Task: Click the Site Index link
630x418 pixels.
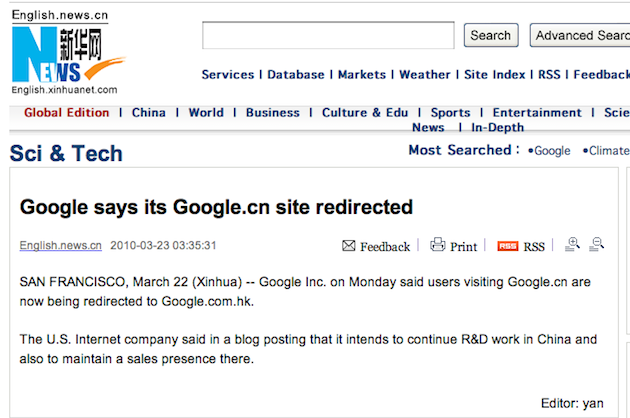Action: coord(495,75)
